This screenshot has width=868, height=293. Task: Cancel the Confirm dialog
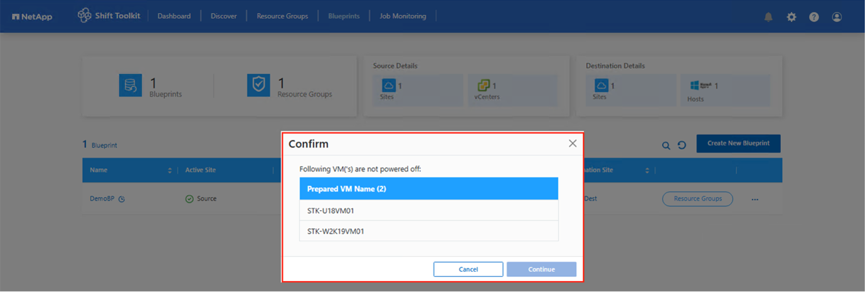470,270
